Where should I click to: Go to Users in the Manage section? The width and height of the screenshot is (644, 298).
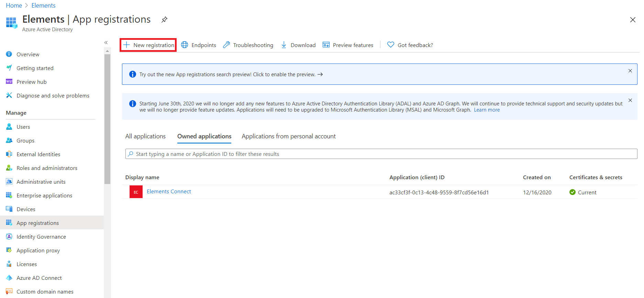(x=23, y=127)
